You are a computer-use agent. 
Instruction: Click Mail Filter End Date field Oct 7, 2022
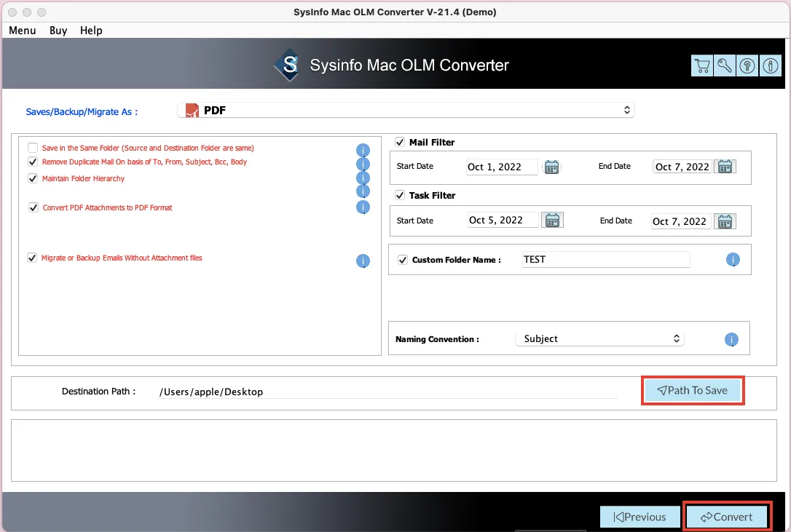682,167
